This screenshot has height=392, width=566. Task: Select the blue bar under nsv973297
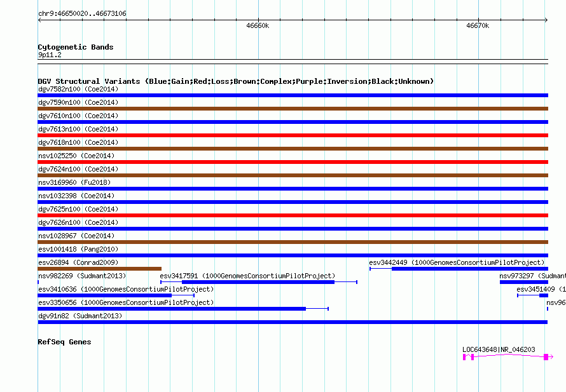tap(524, 282)
